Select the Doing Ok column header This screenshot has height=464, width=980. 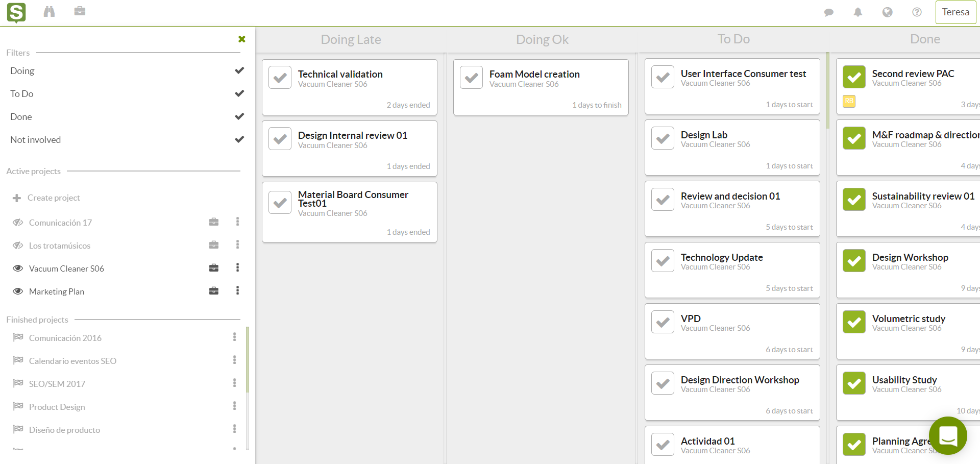click(542, 40)
